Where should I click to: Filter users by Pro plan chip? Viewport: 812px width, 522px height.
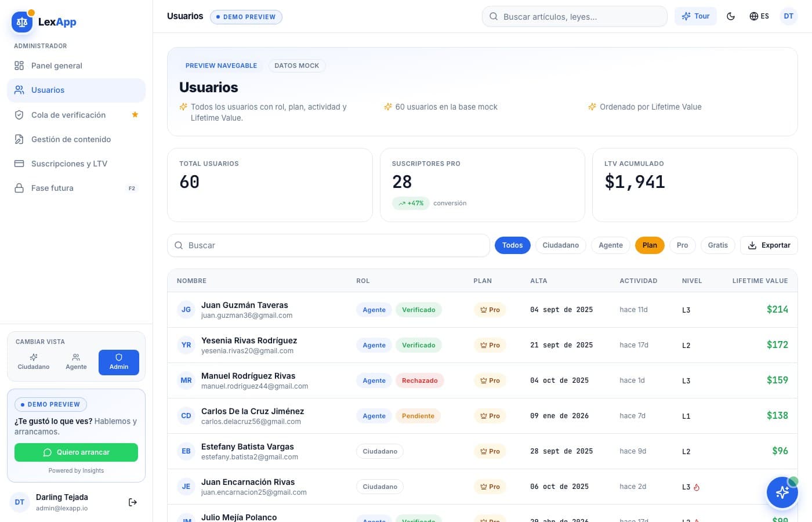click(683, 245)
